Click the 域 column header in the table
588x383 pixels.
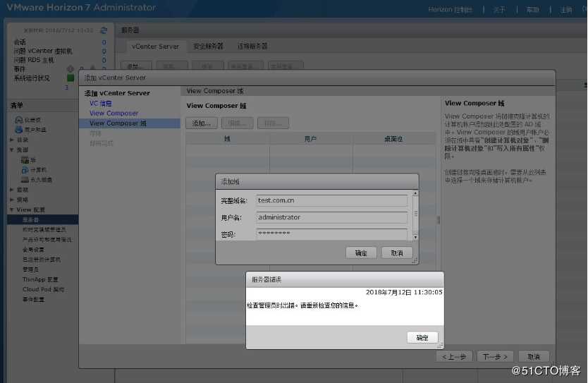[x=227, y=139]
